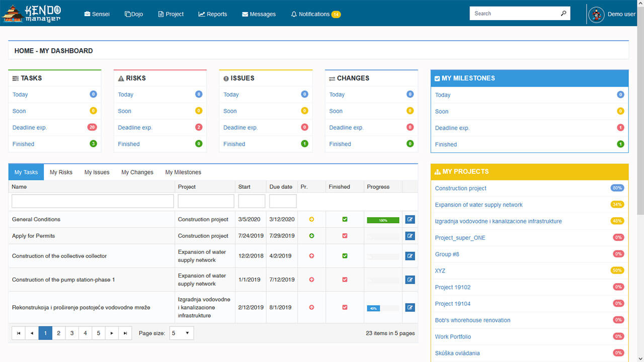This screenshot has height=362, width=644.
Task: Toggle Finished checkbox for Rekonstrukcija task
Action: [x=345, y=307]
